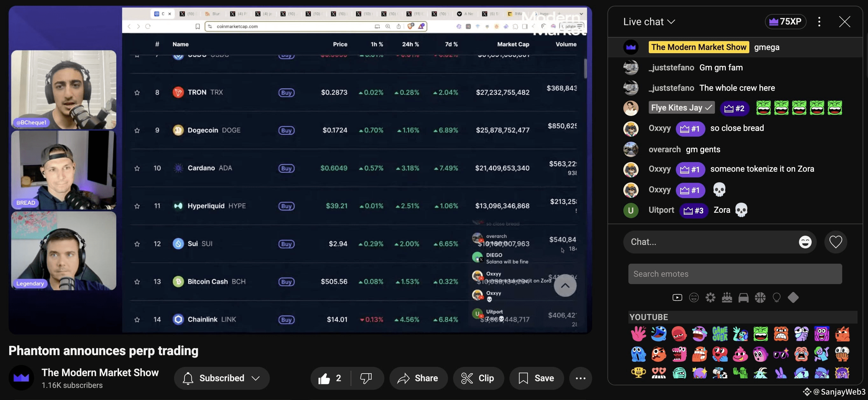Open the Subscribed notification dropdown
Viewport: 868px width, 400px height.
pyautogui.click(x=222, y=378)
